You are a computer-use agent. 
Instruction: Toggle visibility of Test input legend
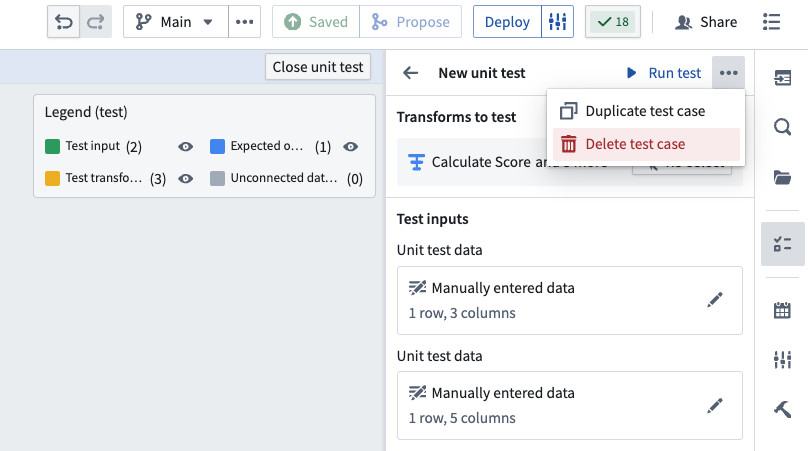tap(186, 146)
